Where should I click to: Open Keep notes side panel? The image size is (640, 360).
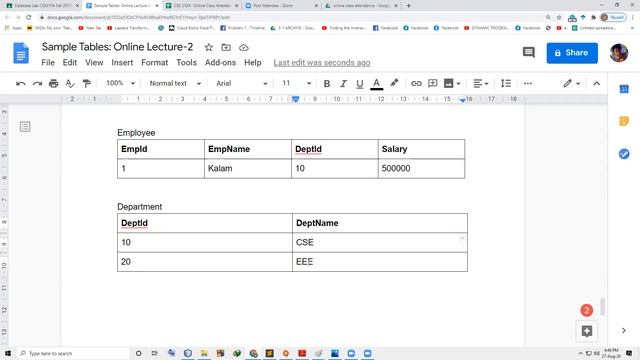pos(624,121)
